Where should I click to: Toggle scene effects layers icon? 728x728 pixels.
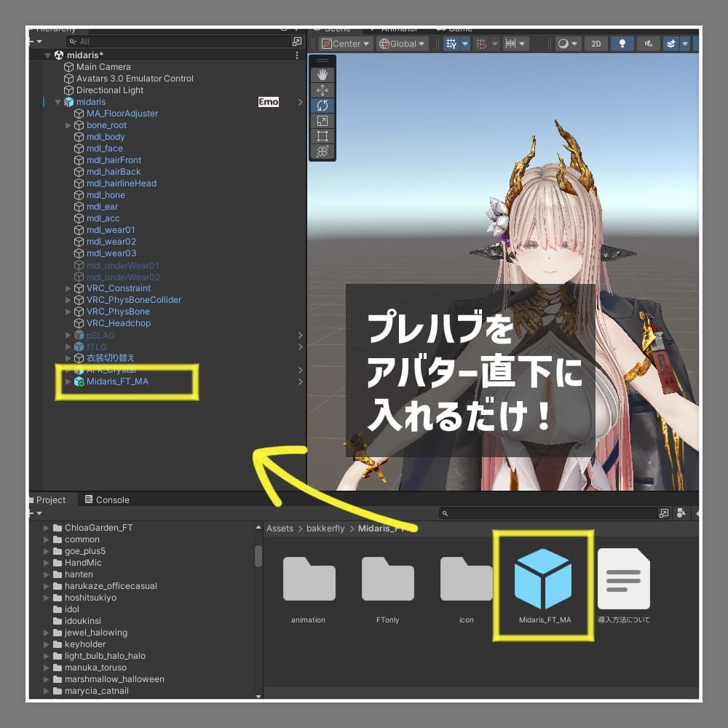click(671, 44)
